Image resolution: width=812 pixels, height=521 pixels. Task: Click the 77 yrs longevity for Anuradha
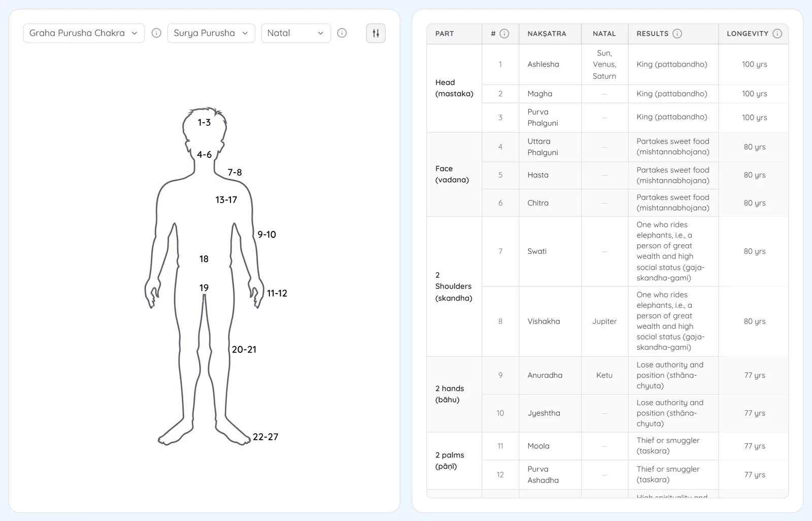[754, 375]
